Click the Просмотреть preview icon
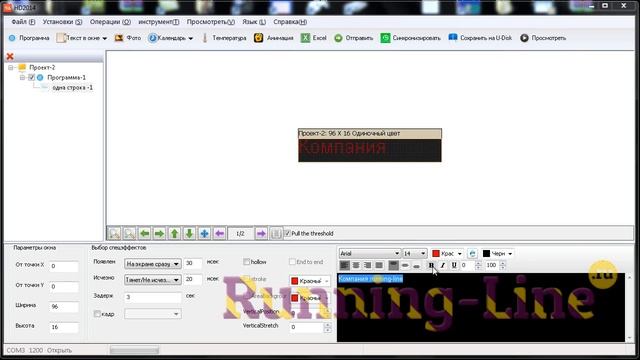640x360 pixels. pyautogui.click(x=524, y=38)
